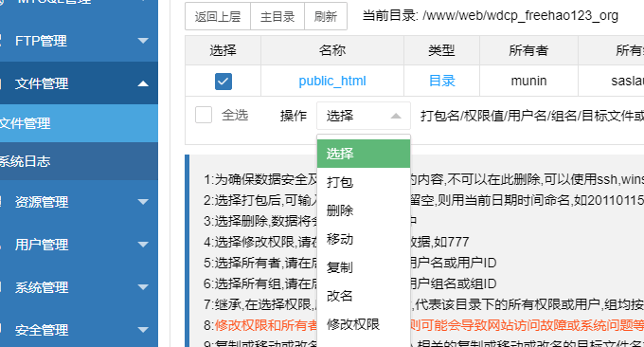Click the 名称 column header
The height and width of the screenshot is (347, 644).
pyautogui.click(x=332, y=50)
